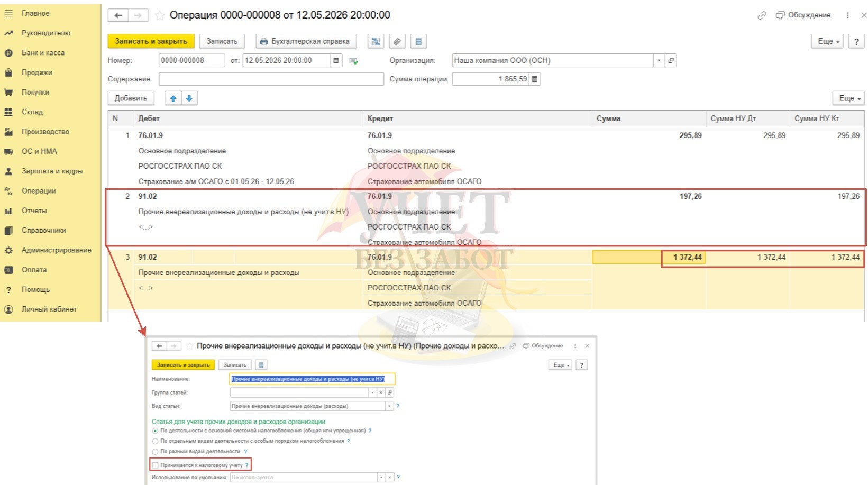Click the 'Добавить' button above table
868x485 pixels.
point(131,98)
